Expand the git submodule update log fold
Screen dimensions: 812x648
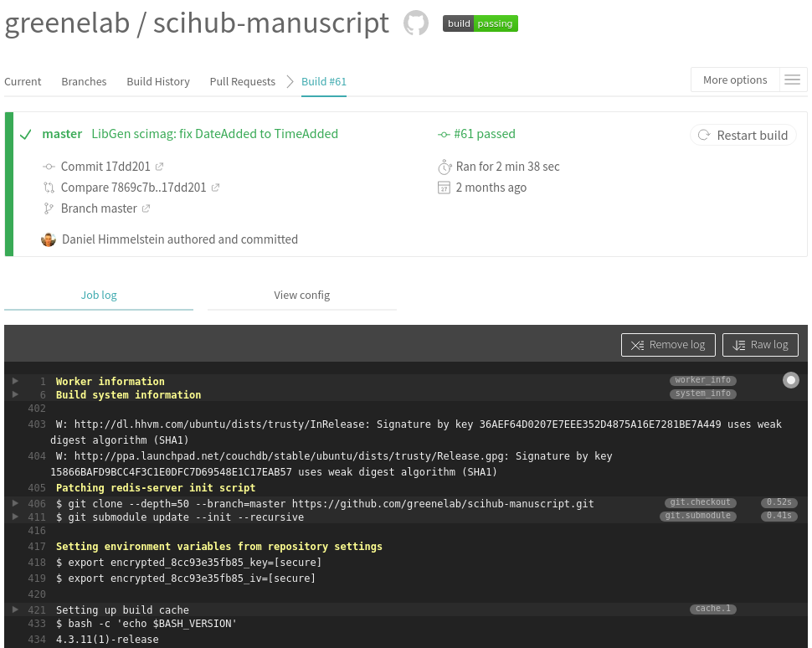[x=16, y=517]
